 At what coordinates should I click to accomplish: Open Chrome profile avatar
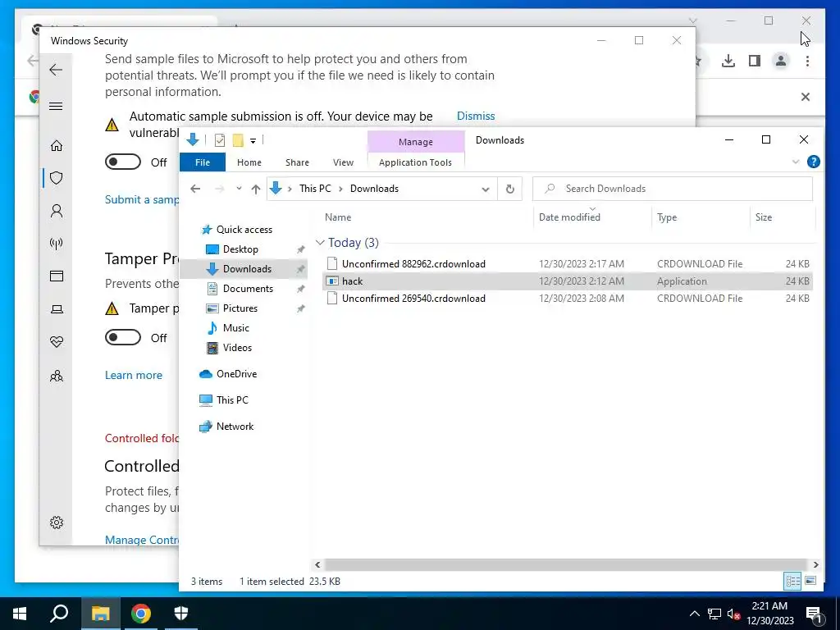pyautogui.click(x=781, y=61)
